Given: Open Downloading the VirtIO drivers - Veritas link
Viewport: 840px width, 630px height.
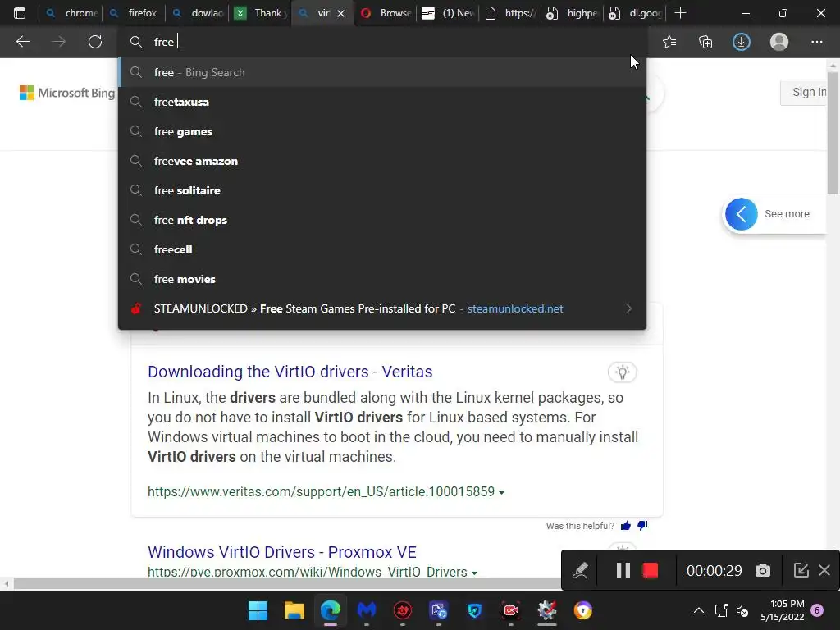Looking at the screenshot, I should pyautogui.click(x=290, y=372).
